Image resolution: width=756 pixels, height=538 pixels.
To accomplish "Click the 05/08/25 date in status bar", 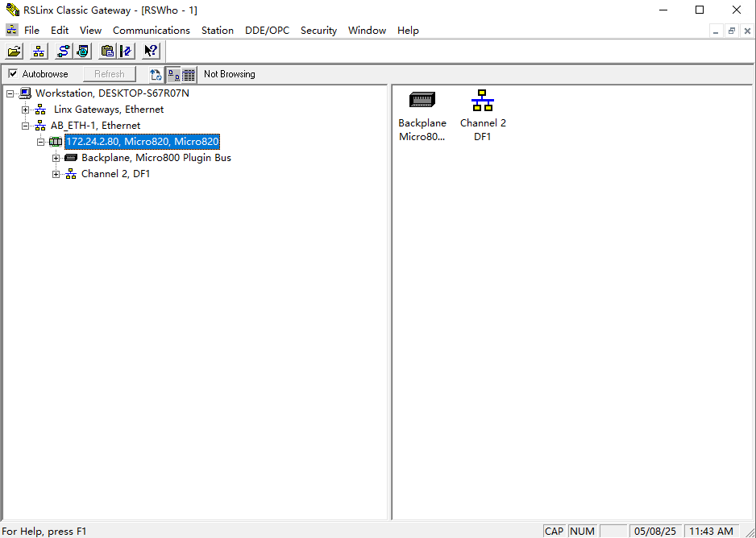I will tap(655, 532).
